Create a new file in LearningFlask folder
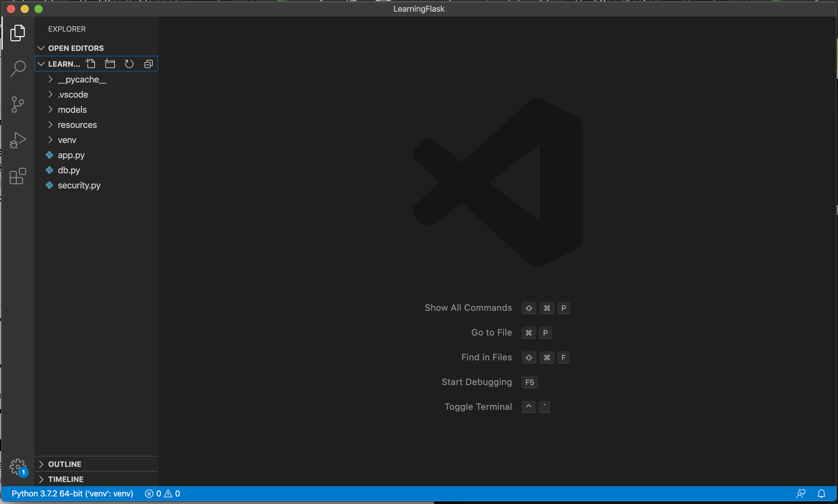 [91, 64]
